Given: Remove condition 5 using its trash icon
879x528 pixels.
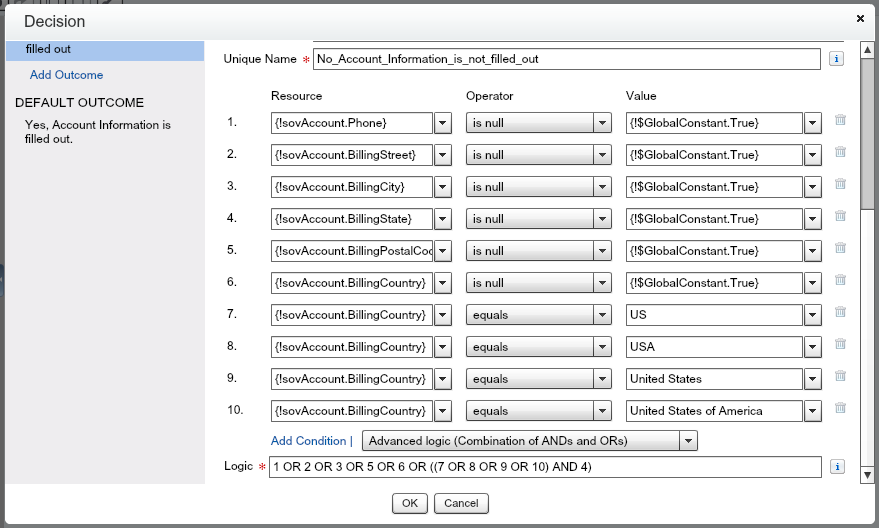Looking at the screenshot, I should tap(840, 248).
